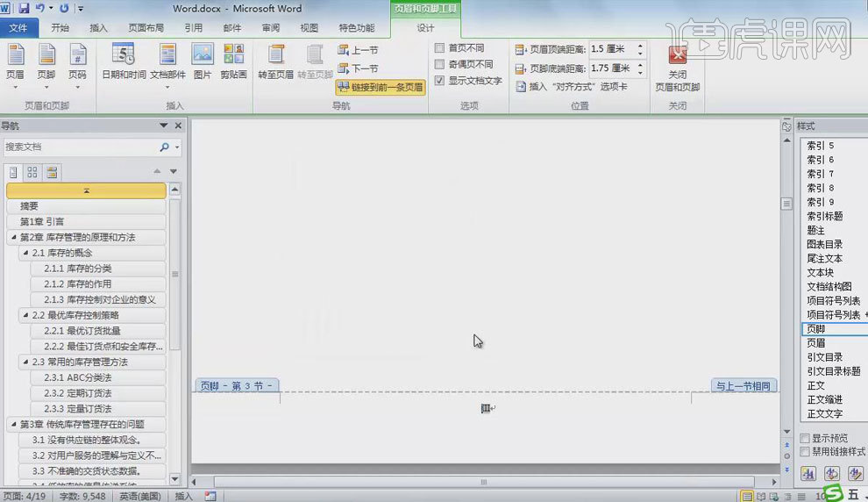Click the navigation pane scrollbar thumb
Viewport: 868px width, 502px height.
coord(175,275)
